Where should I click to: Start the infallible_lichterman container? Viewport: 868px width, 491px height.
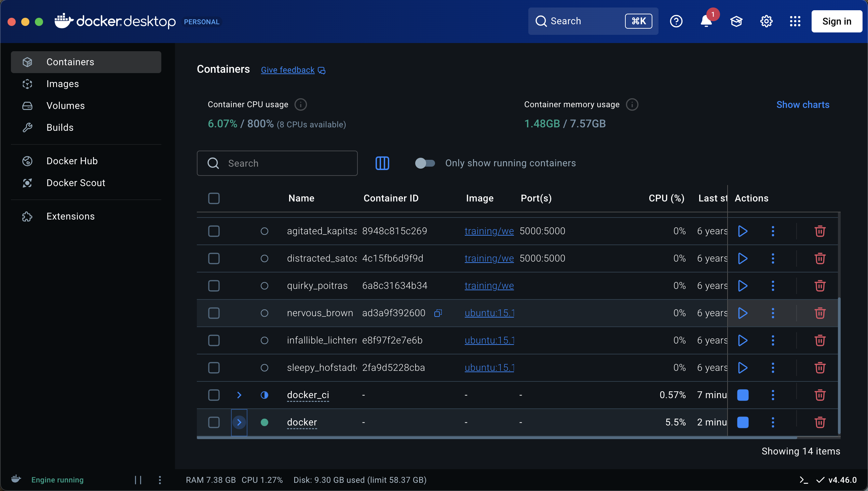pos(743,340)
